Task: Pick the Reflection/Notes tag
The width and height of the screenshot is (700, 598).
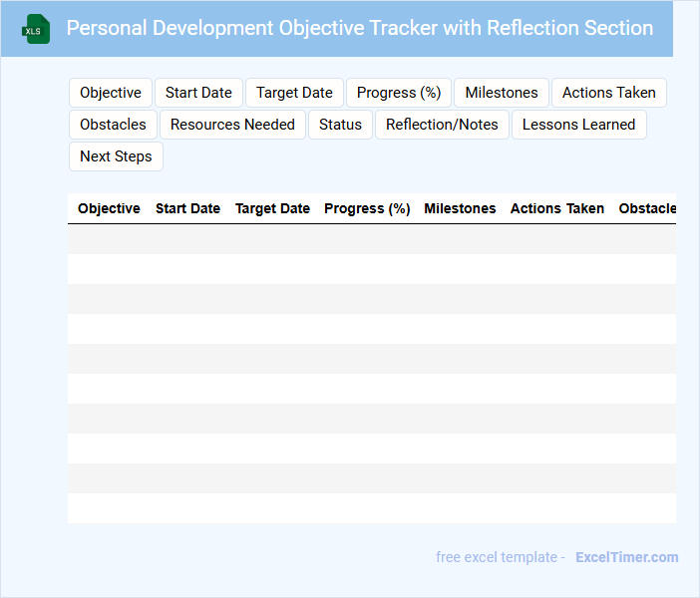Action: (x=442, y=125)
